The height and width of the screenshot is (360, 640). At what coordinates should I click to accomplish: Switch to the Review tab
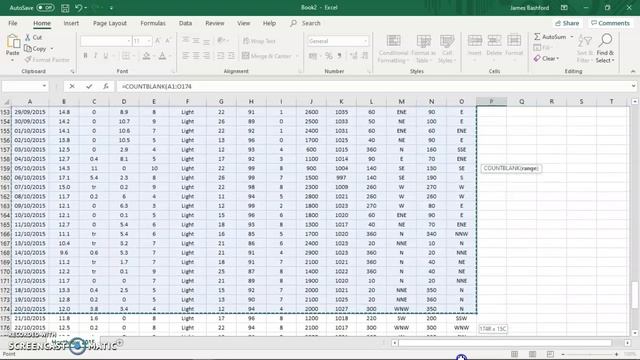(x=215, y=23)
